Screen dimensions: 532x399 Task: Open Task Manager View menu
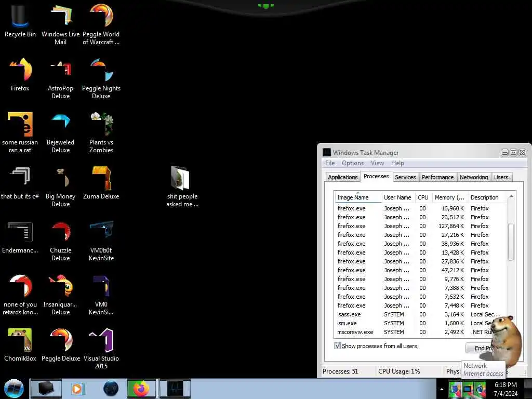(377, 163)
